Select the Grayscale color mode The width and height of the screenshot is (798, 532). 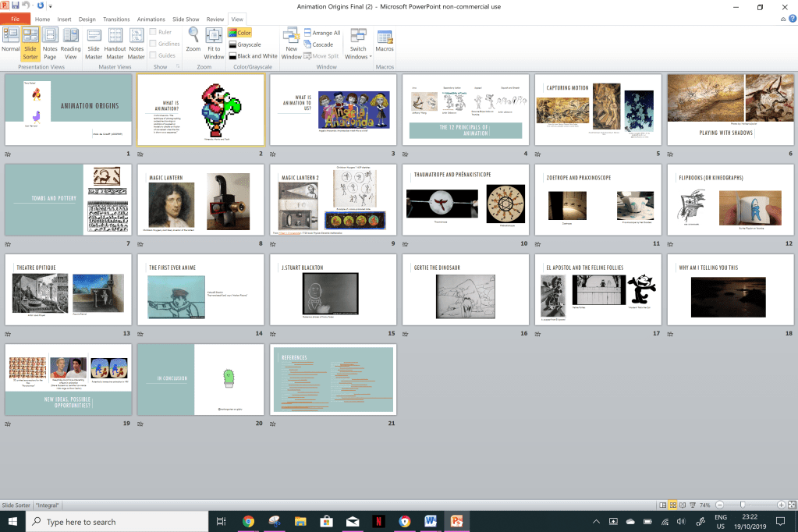tap(249, 44)
